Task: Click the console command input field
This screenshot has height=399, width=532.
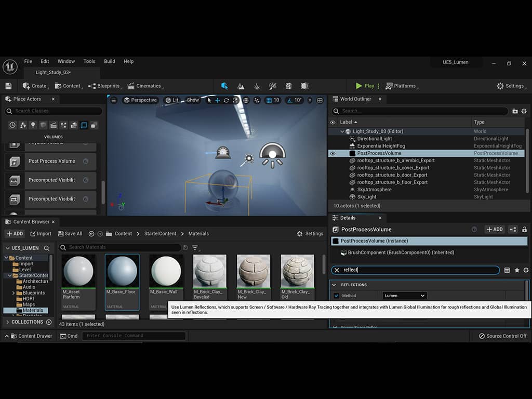Action: [x=134, y=336]
